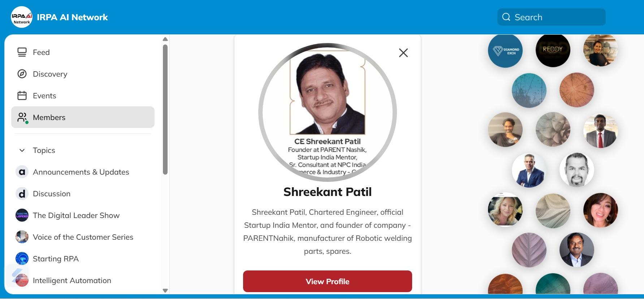Image resolution: width=644 pixels, height=299 pixels.
Task: Open the Intelligent Automation topic
Action: click(x=72, y=281)
